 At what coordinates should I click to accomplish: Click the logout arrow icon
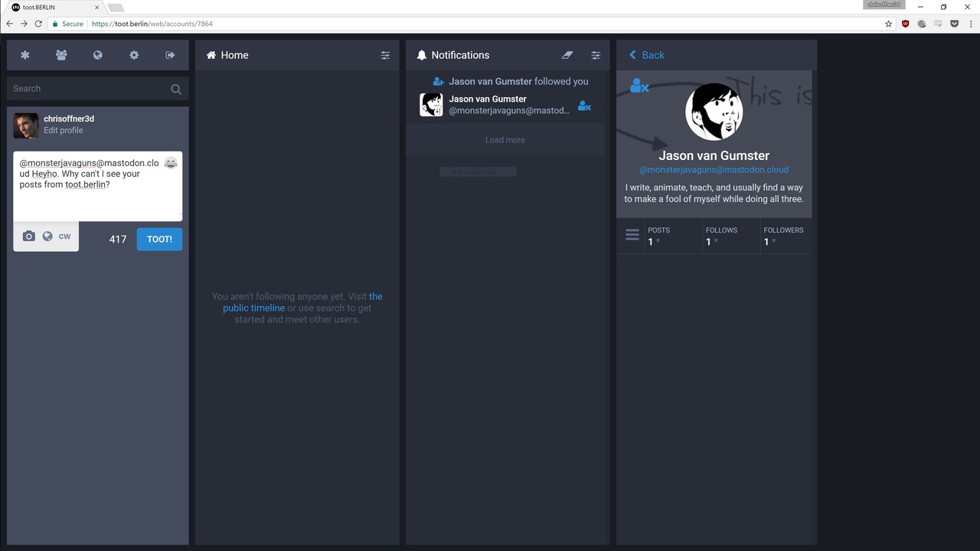pyautogui.click(x=170, y=55)
